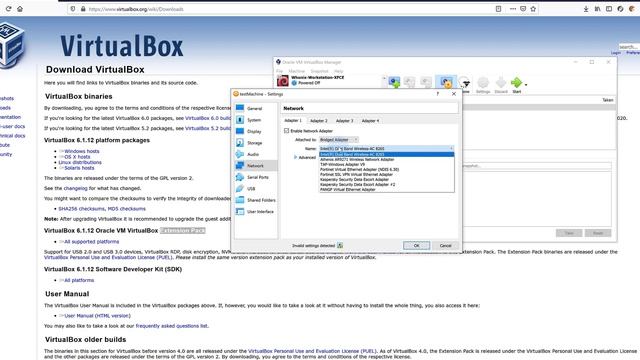640x360 pixels.
Task: Choose Fortinet SSL VPN Virtual Ethernet Adapter
Action: (x=386, y=174)
